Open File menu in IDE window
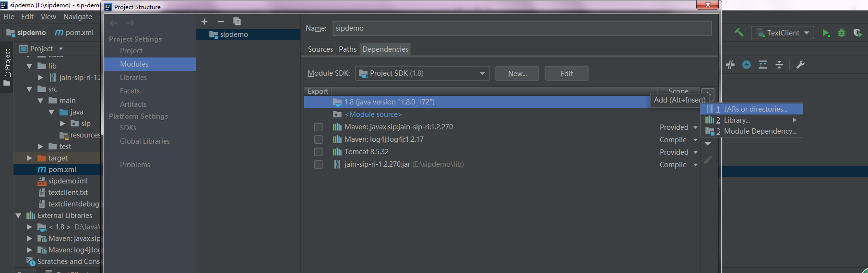 pyautogui.click(x=9, y=17)
